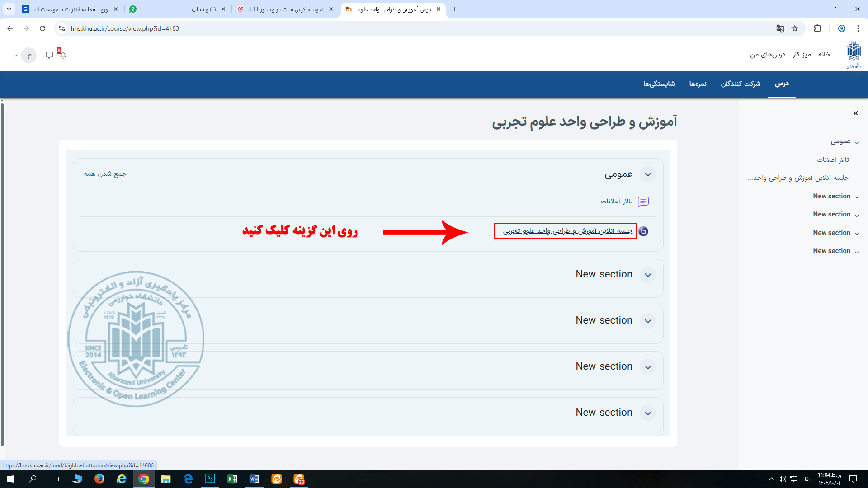Open the messages chat bubble icon

point(49,55)
